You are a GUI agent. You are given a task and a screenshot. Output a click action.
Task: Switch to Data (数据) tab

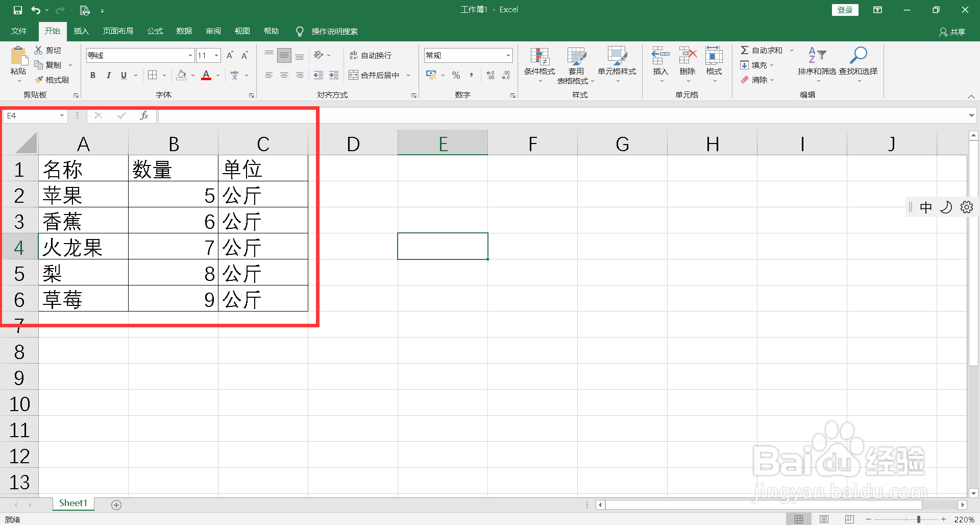click(184, 31)
